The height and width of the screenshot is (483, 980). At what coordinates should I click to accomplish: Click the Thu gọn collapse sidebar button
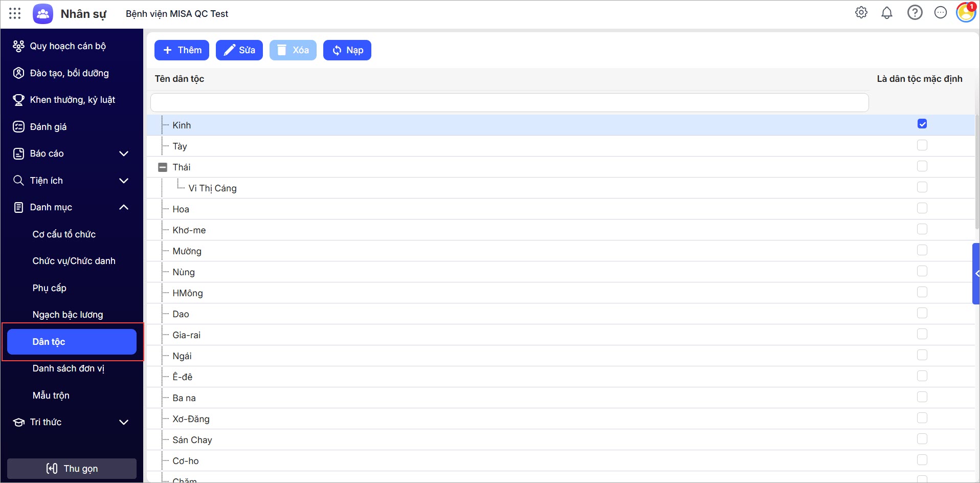(x=72, y=469)
